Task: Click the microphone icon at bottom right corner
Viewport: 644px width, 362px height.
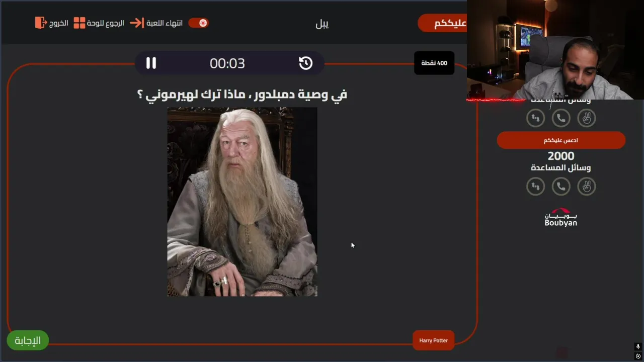Action: tap(638, 347)
